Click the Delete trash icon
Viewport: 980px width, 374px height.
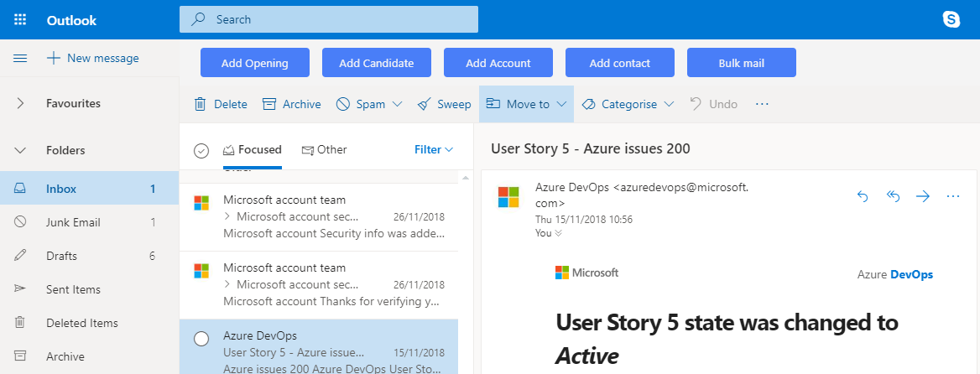(x=200, y=104)
